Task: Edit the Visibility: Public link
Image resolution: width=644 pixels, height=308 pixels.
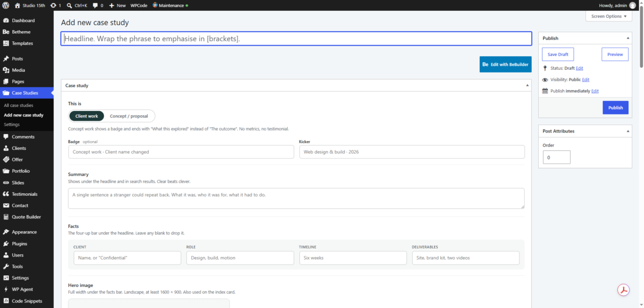Action: tap(586, 79)
